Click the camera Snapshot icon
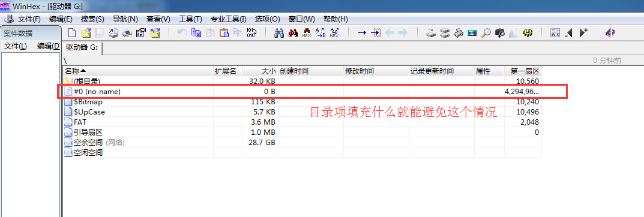 (500, 33)
